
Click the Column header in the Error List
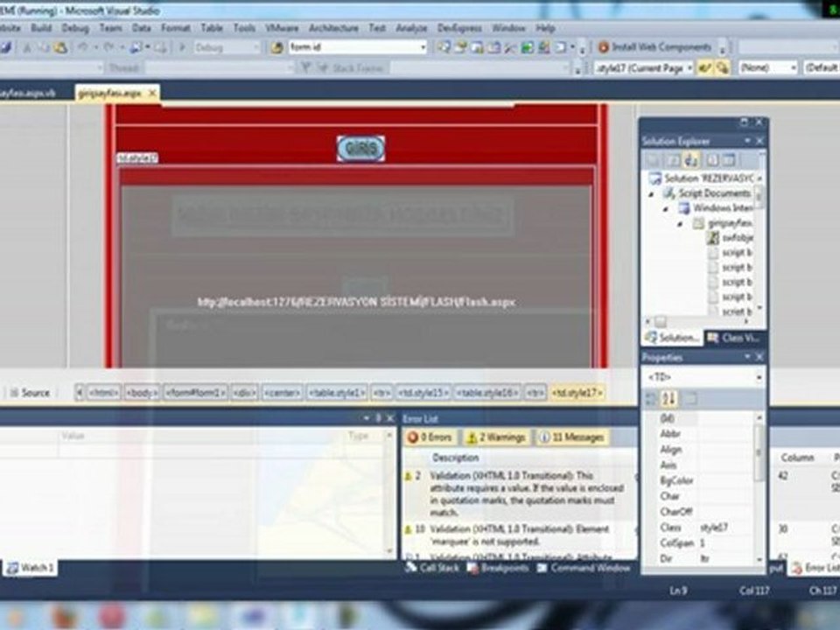(797, 458)
